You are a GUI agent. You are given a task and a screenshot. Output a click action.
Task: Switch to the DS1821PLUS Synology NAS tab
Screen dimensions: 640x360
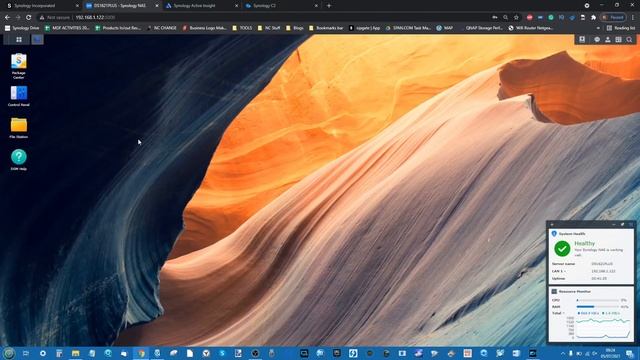pos(121,6)
